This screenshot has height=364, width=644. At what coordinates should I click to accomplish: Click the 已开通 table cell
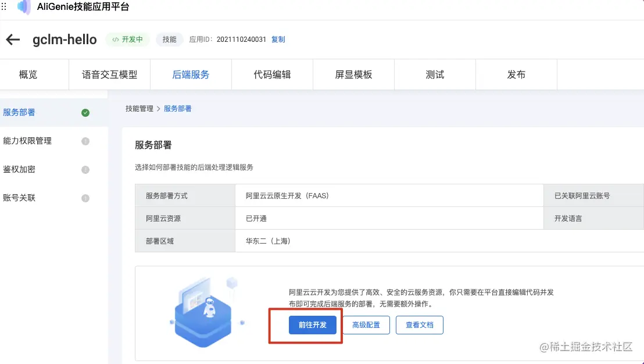(389, 218)
